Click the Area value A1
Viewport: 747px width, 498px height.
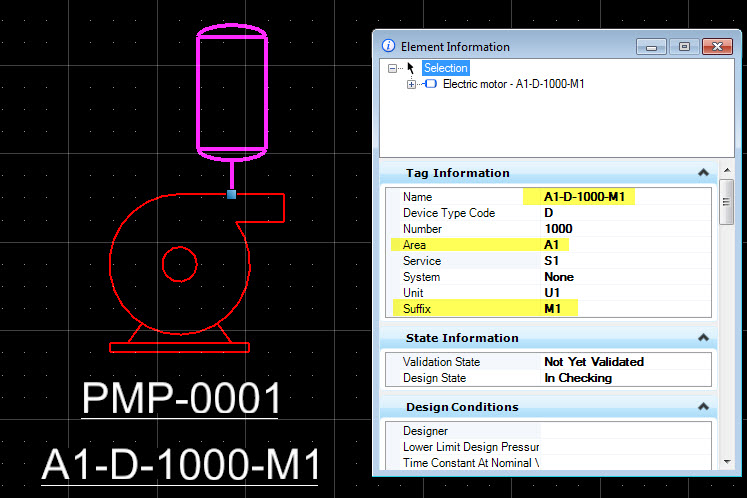553,245
